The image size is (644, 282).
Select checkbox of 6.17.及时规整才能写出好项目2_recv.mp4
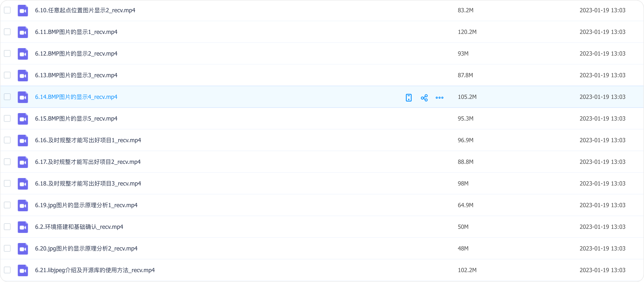[7, 162]
